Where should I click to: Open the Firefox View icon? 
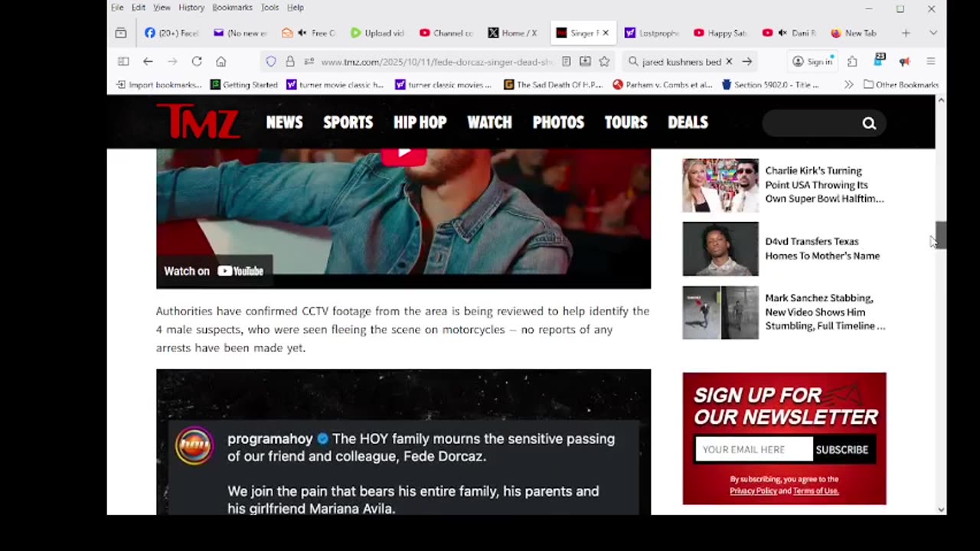[x=121, y=33]
